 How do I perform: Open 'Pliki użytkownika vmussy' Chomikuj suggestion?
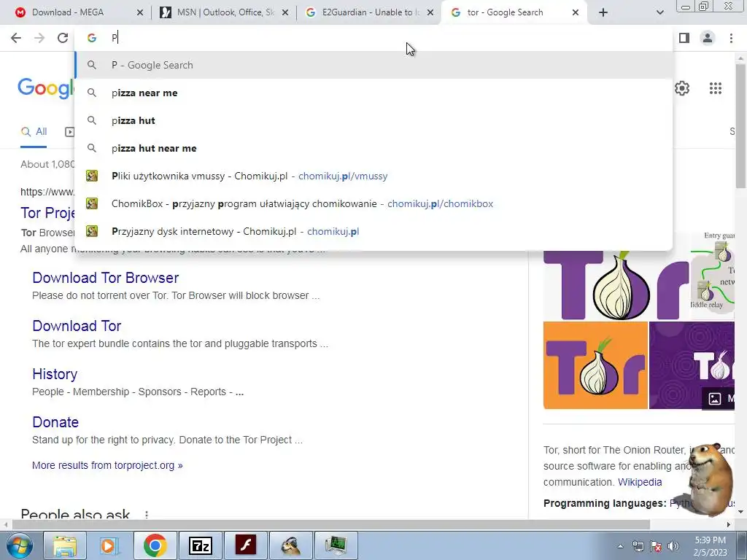(373, 176)
